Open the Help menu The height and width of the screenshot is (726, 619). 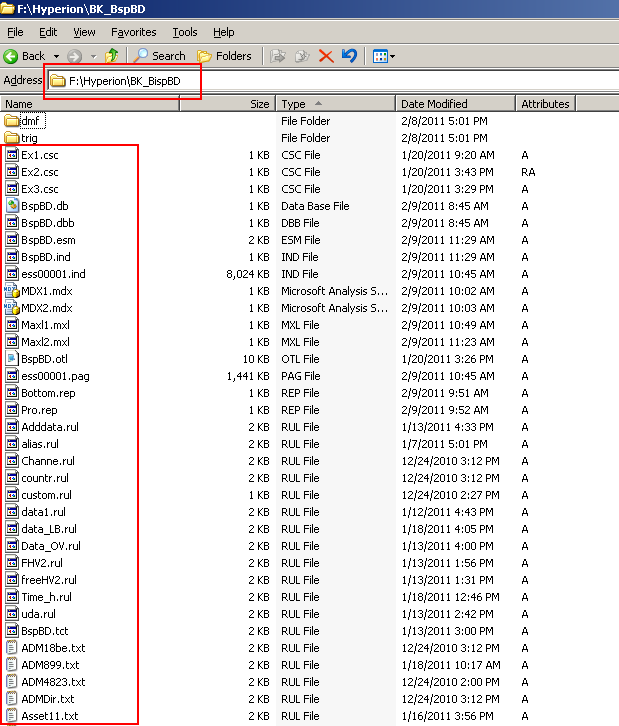coord(224,32)
